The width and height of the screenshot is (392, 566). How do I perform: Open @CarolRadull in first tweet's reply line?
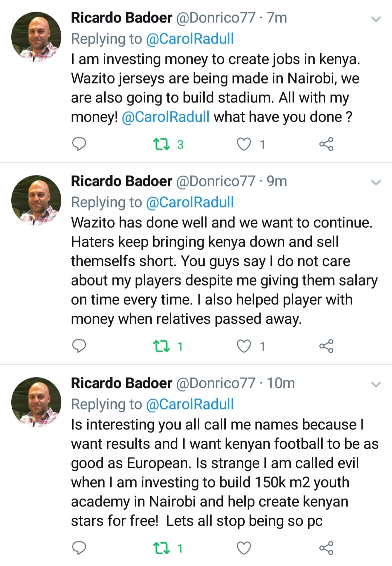189,39
